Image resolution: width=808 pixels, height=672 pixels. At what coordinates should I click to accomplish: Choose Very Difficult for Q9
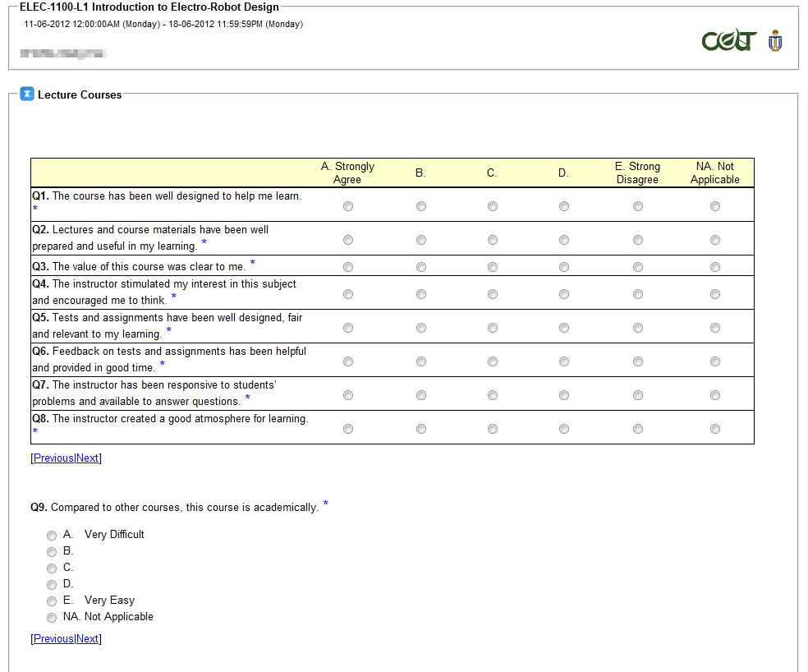[x=52, y=536]
